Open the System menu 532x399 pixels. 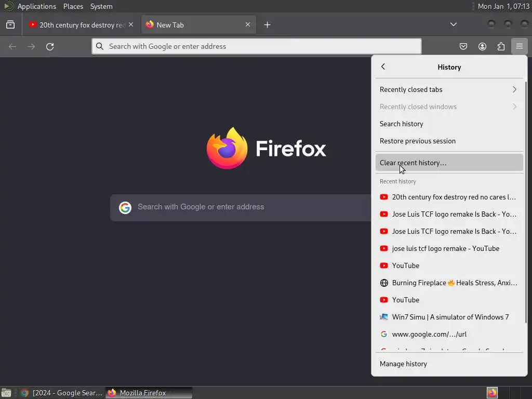point(101,6)
